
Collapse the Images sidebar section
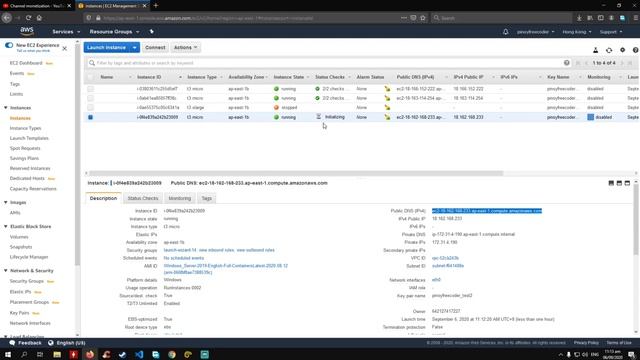point(6,202)
